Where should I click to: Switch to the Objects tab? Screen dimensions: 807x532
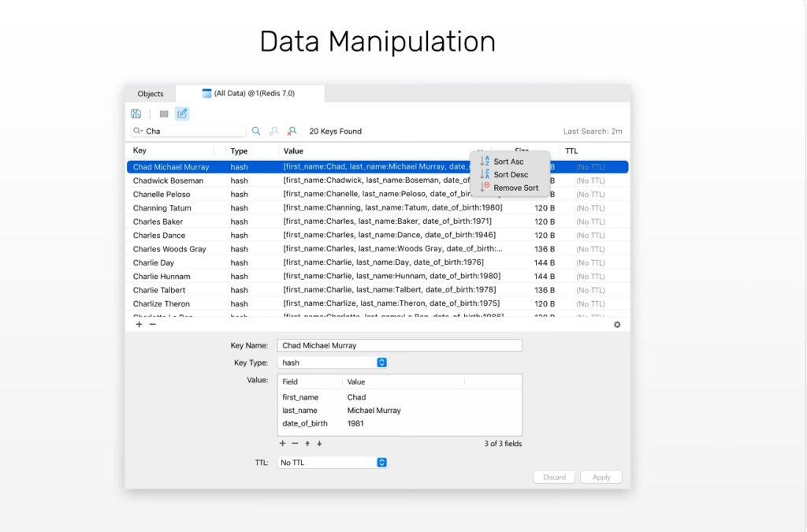pos(150,93)
